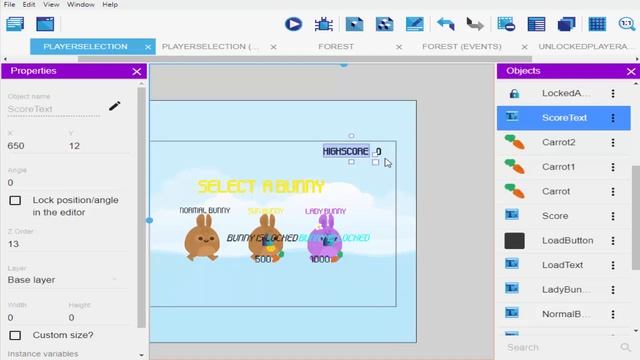Image resolution: width=640 pixels, height=360 pixels.
Task: Select the NormalB object
Action: pyautogui.click(x=563, y=314)
